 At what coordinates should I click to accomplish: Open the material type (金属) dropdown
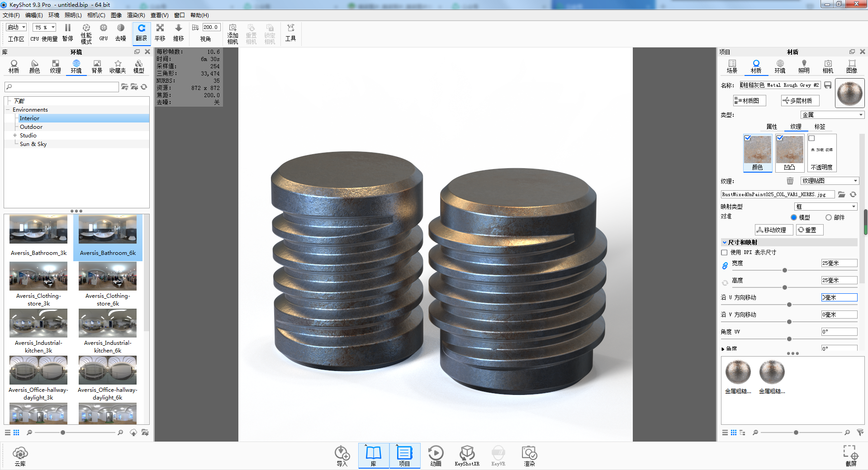click(x=832, y=115)
